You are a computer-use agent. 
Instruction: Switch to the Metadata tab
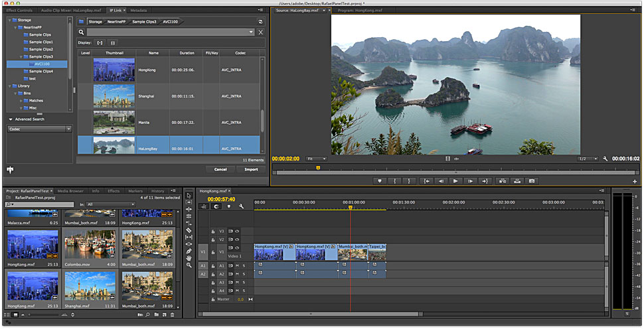point(139,11)
